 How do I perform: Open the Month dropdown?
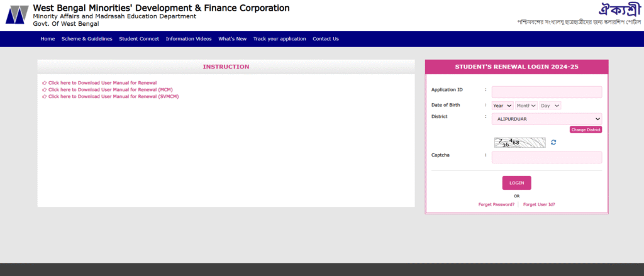[526, 106]
